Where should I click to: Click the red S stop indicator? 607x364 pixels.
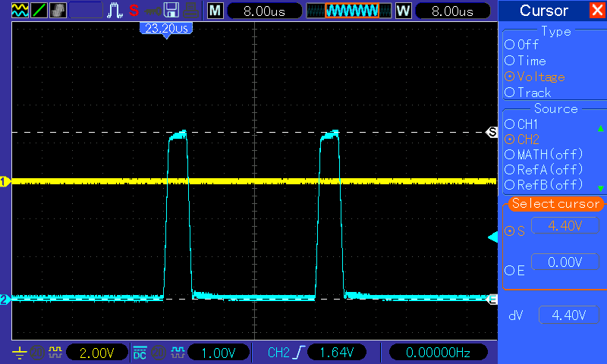click(x=134, y=11)
